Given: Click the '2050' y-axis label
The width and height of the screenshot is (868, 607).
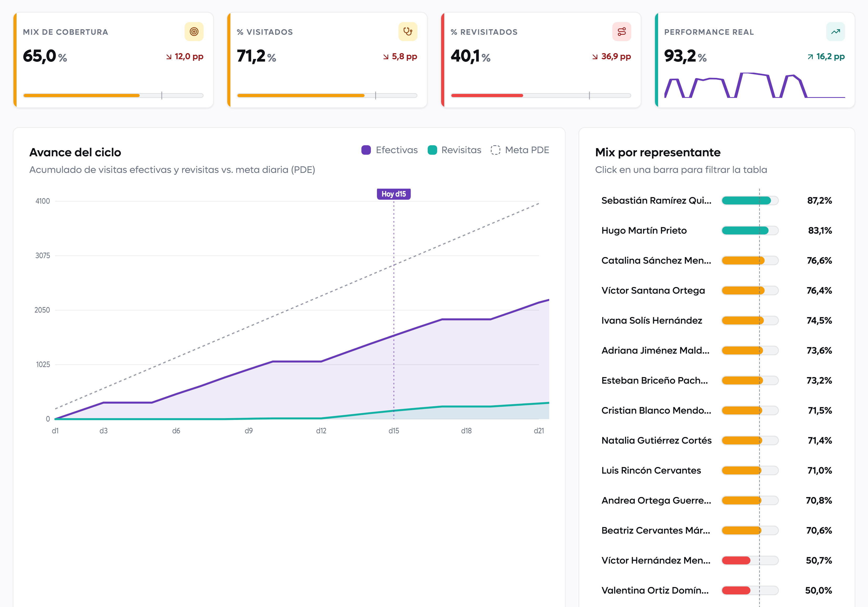Looking at the screenshot, I should click(42, 310).
